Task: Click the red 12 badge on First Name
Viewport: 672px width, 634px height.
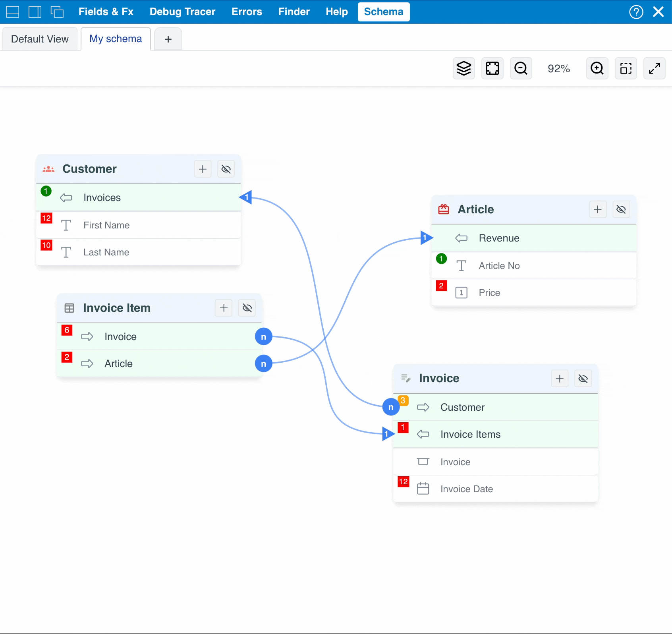Action: [x=46, y=218]
